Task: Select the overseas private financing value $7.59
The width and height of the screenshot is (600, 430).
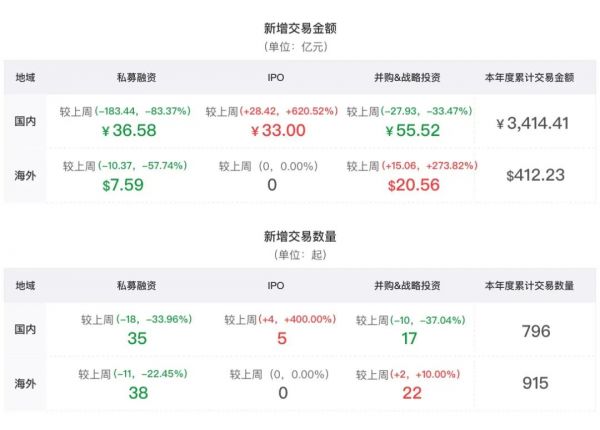Action: pyautogui.click(x=123, y=184)
